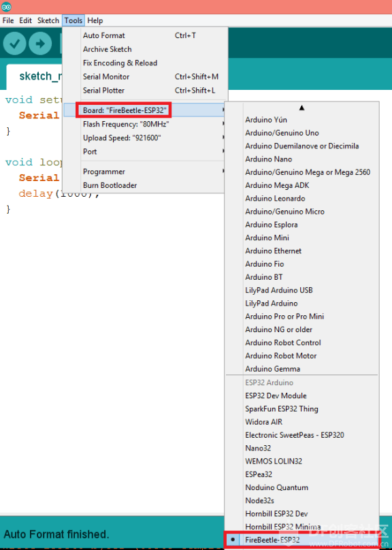Select Arduino/Genuino Uno board
The width and height of the screenshot is (392, 550).
tap(301, 133)
